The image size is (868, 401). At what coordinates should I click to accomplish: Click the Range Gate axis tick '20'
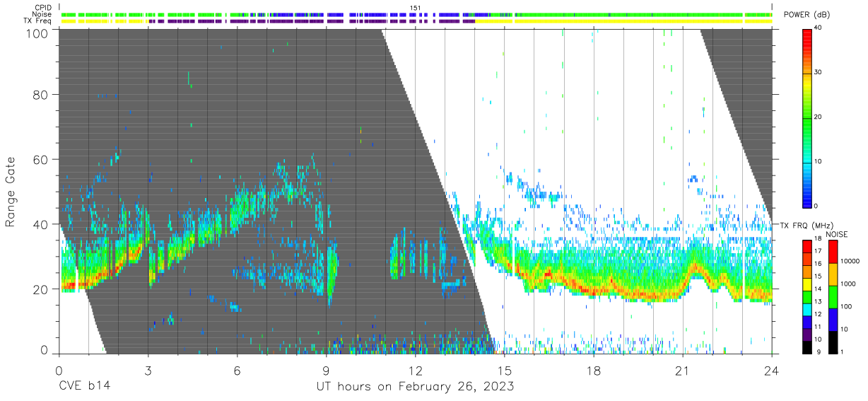point(42,289)
